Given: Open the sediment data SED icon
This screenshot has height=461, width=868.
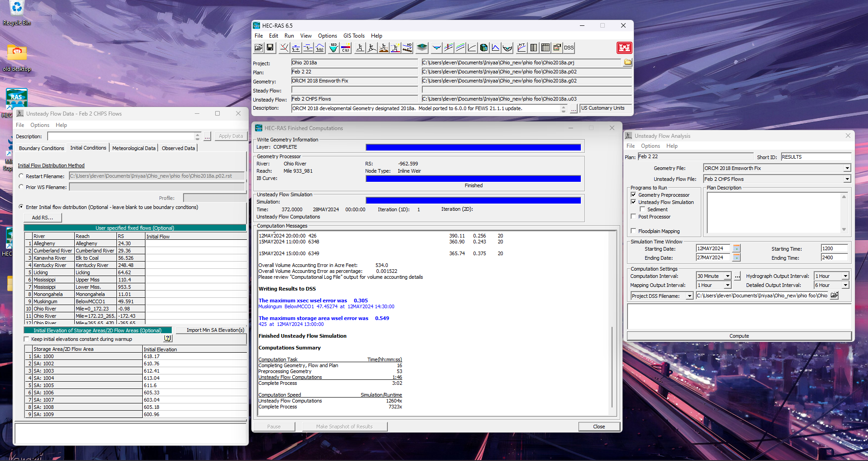Looking at the screenshot, I should click(334, 48).
